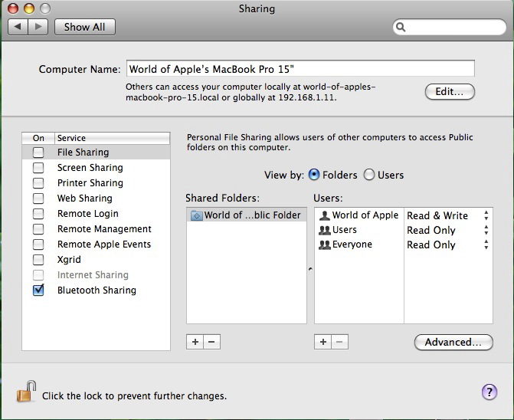Remove the shared folder with minus button

click(211, 342)
